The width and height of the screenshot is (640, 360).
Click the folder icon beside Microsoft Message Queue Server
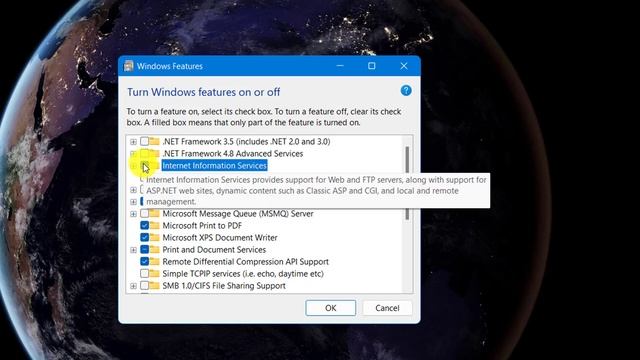(154, 213)
